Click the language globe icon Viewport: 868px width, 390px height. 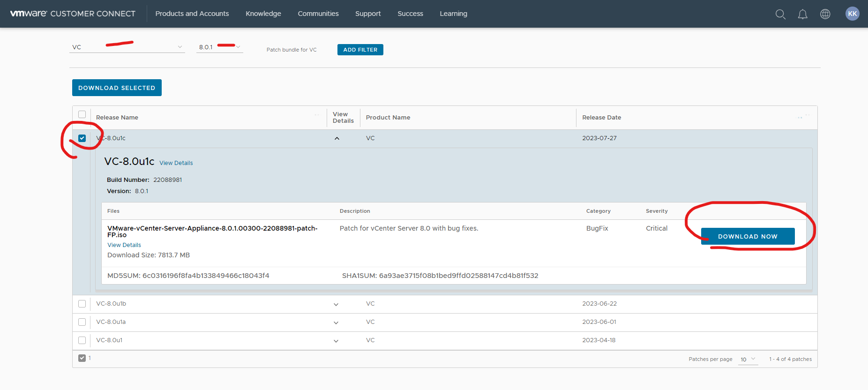[x=825, y=14]
